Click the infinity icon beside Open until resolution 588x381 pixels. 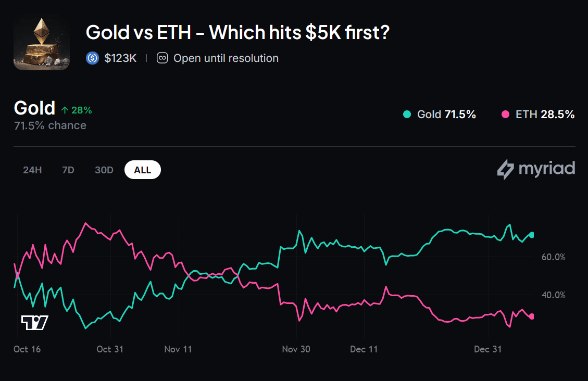(162, 58)
